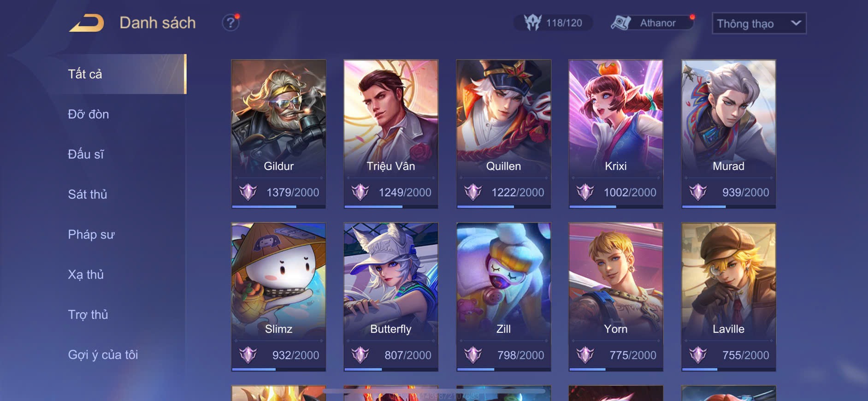Click Krixi's mastery badge icon
The height and width of the screenshot is (401, 868).
click(x=585, y=192)
